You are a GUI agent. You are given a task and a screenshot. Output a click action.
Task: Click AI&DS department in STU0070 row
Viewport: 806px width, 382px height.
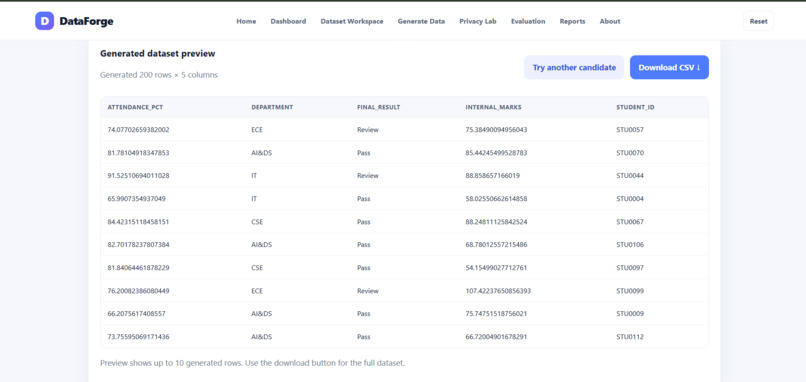pyautogui.click(x=262, y=153)
